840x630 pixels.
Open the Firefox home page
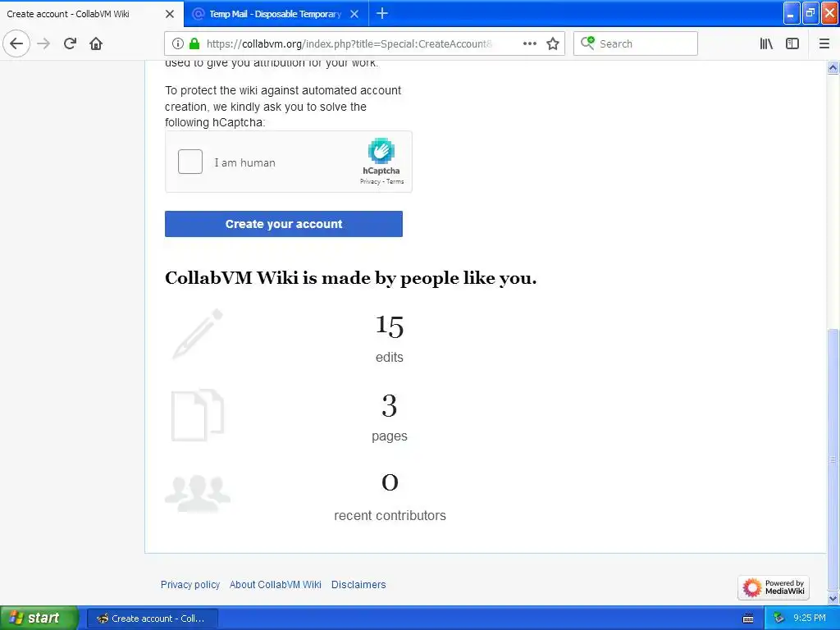pos(96,43)
